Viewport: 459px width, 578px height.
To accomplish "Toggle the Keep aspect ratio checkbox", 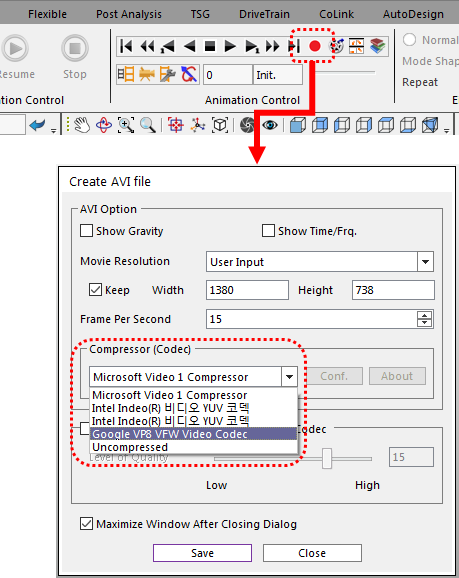I will click(95, 290).
